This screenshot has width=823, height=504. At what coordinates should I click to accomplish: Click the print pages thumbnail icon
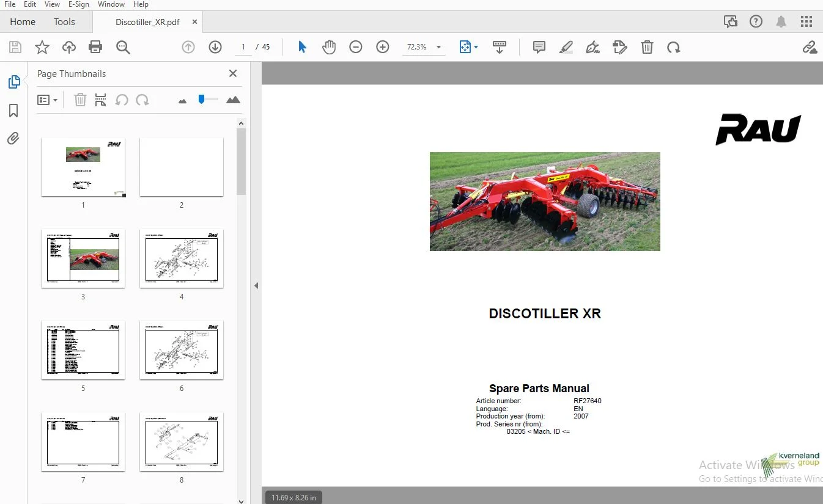coord(101,100)
